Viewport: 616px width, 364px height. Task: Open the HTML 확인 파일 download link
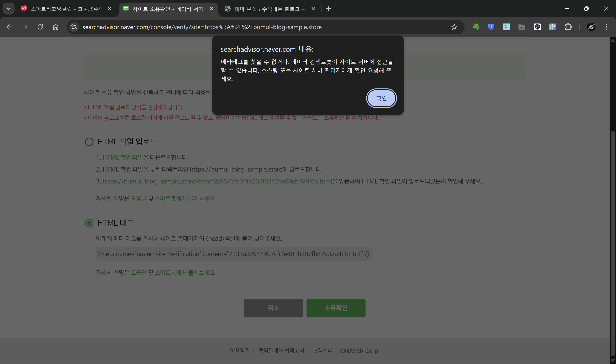point(123,157)
